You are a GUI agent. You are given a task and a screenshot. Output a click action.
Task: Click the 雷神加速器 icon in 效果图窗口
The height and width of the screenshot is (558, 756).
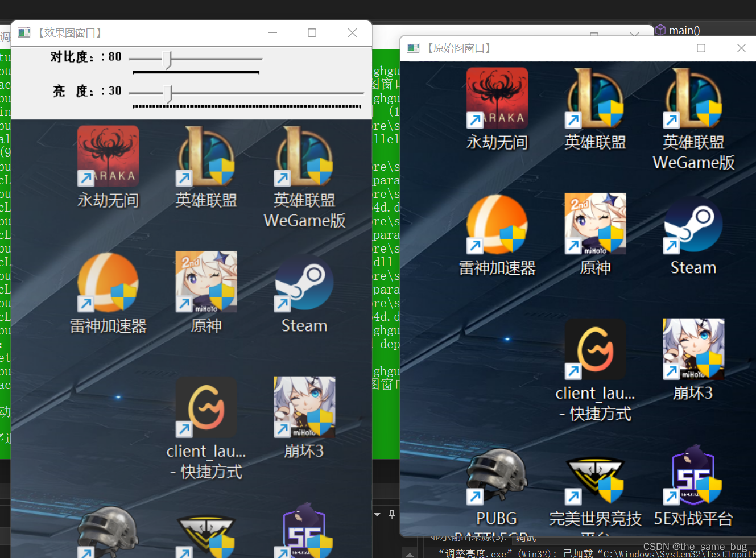(x=108, y=282)
